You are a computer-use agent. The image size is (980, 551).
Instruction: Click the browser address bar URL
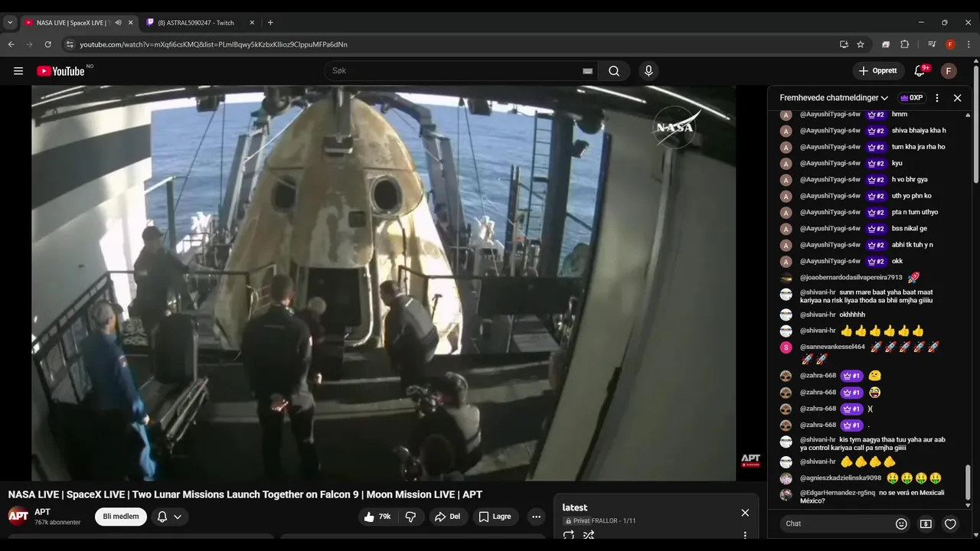click(214, 44)
